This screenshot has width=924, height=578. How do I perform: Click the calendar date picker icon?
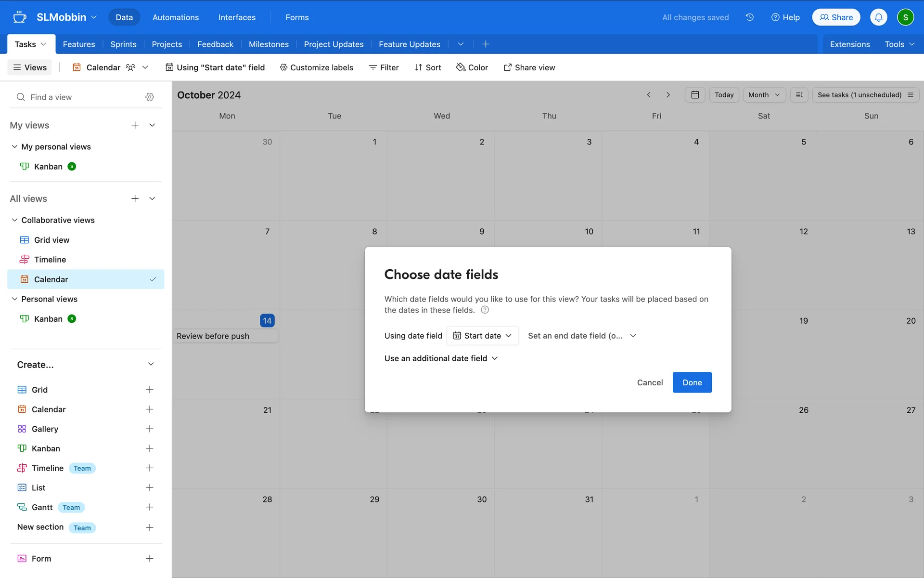coord(695,95)
